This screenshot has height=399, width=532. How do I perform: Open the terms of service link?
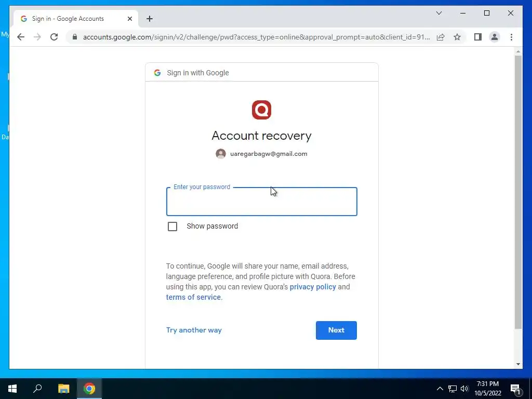[x=193, y=297]
